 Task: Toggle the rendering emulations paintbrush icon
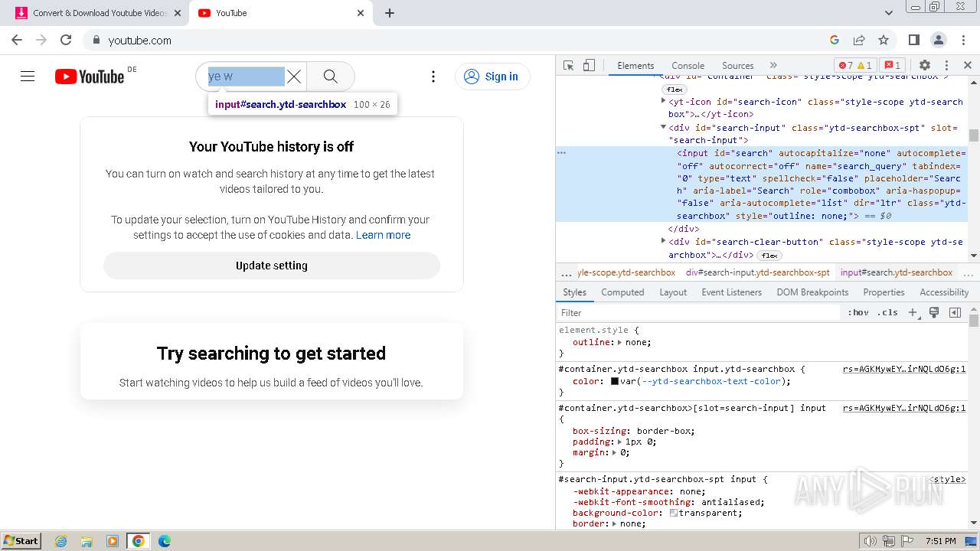[934, 312]
